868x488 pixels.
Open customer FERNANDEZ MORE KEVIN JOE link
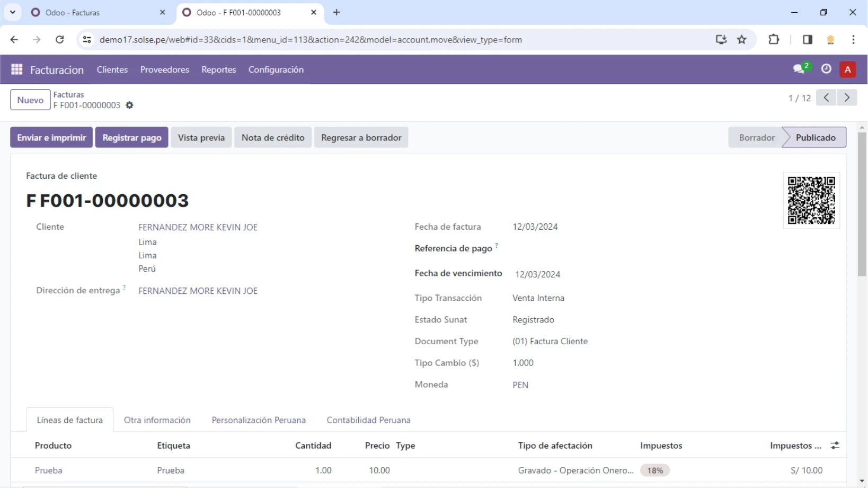198,227
